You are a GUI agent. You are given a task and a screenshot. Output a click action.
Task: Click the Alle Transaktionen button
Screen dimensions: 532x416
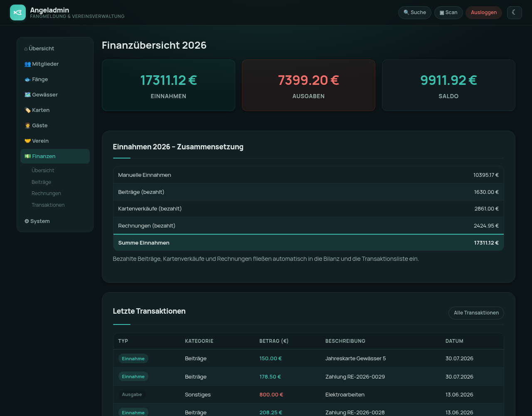[476, 313]
